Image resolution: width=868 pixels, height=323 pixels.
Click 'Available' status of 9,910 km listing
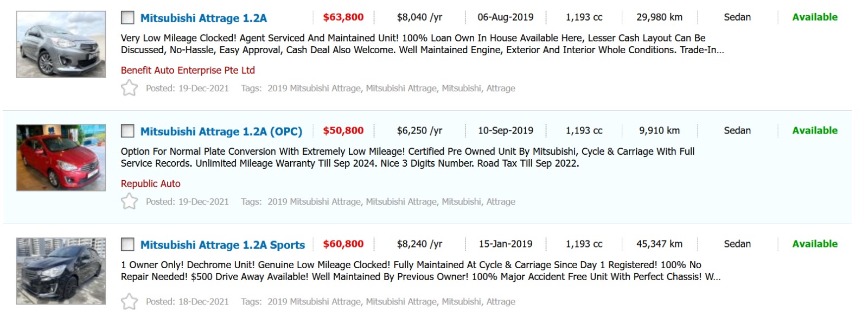click(814, 131)
